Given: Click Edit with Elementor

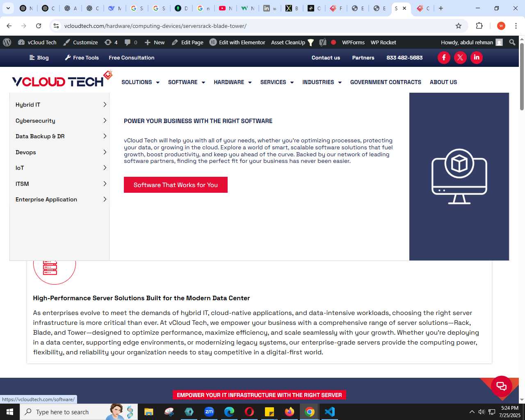Looking at the screenshot, I should pos(237,42).
